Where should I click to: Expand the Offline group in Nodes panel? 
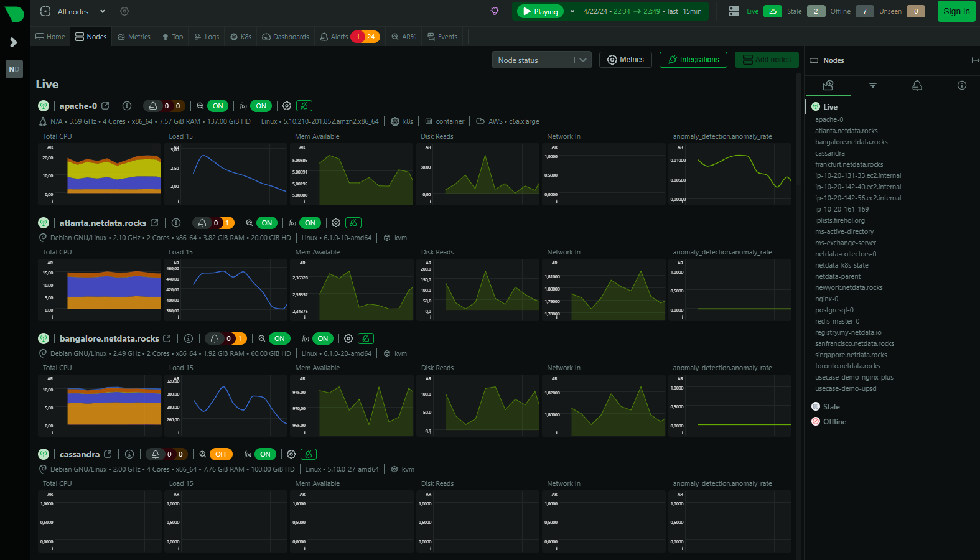(834, 422)
